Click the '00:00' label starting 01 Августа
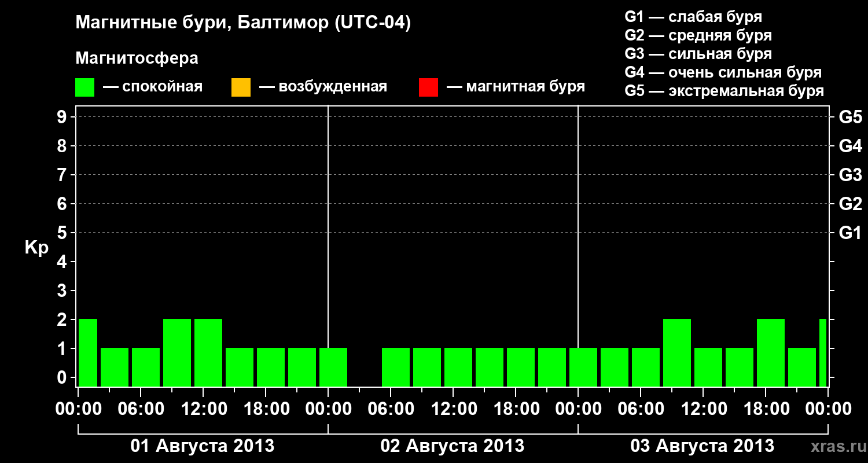The width and height of the screenshot is (868, 463). [x=78, y=409]
